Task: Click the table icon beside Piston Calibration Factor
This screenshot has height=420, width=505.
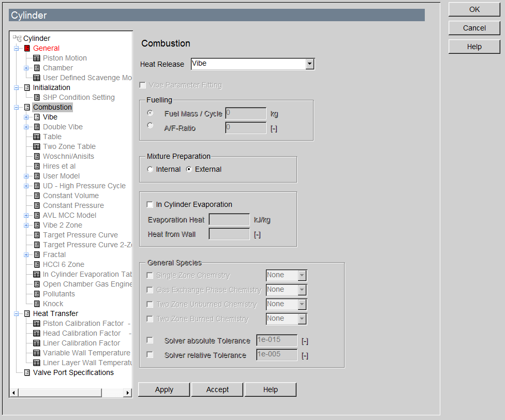Action: 37,323
